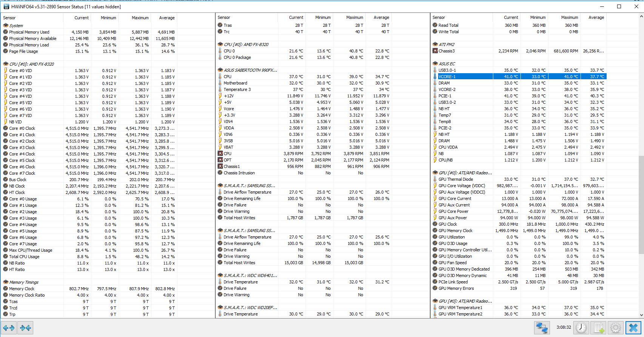Click the bolt icon beside GPU Core Power
The width and height of the screenshot is (644, 337).
(435, 211)
